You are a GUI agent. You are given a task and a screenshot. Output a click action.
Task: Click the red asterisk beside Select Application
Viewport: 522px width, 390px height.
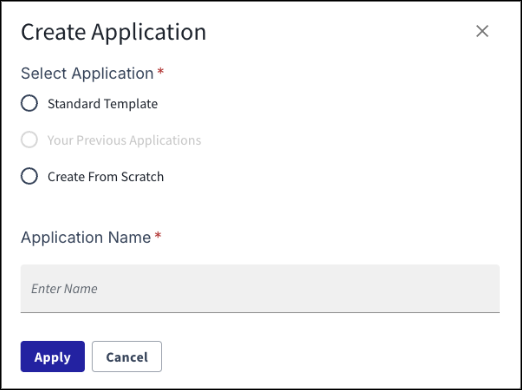click(x=161, y=71)
